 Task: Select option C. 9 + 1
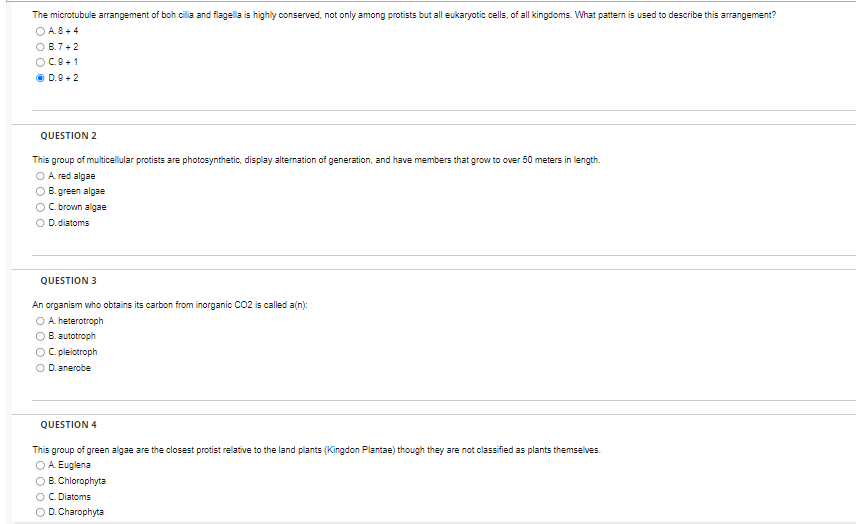click(40, 63)
